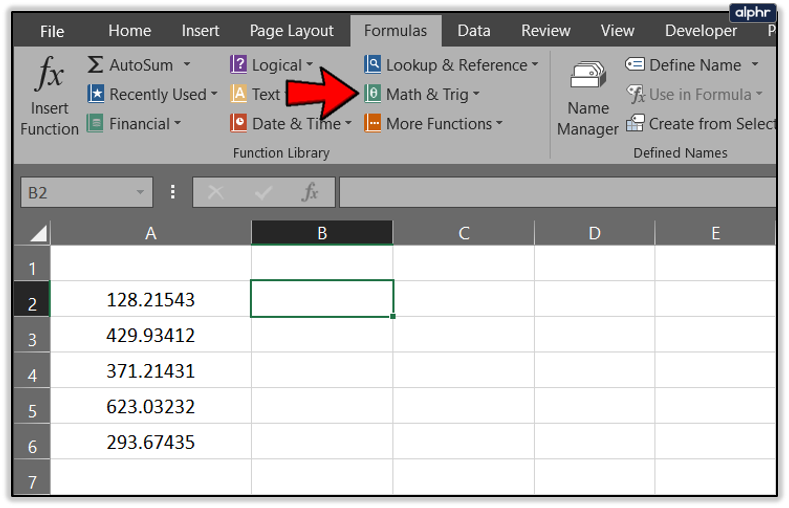The image size is (789, 508).
Task: Click the formula bar input field
Action: pyautogui.click(x=558, y=192)
